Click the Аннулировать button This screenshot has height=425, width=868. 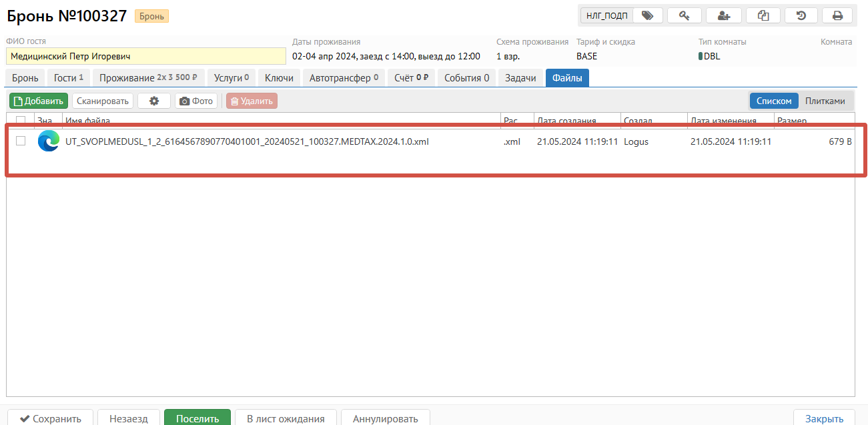[386, 418]
